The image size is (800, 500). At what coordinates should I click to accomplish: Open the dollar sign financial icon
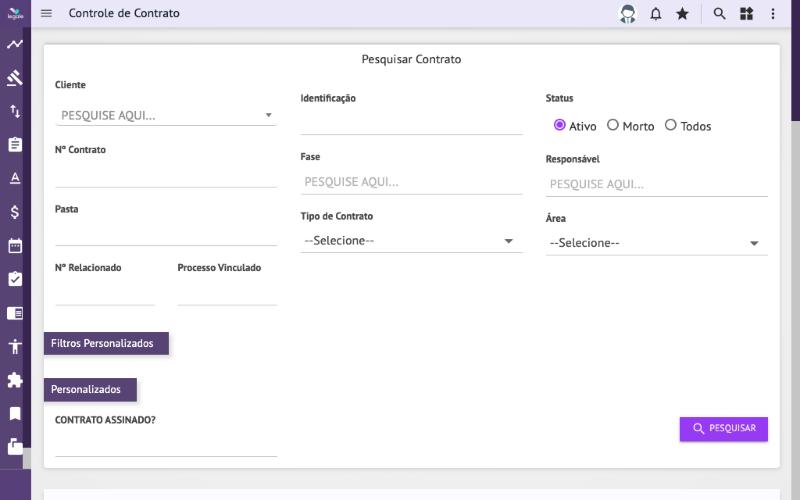15,212
